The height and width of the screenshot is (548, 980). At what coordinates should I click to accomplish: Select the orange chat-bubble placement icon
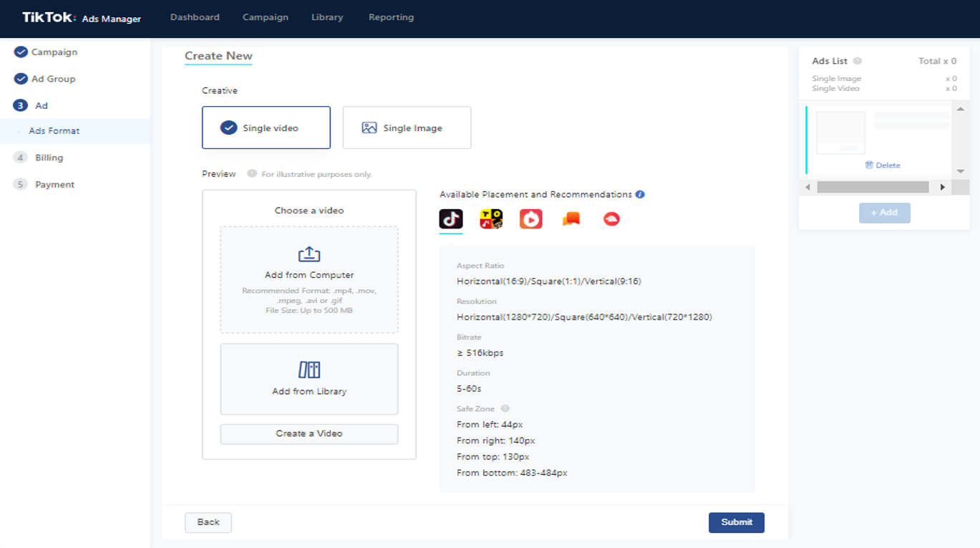571,219
